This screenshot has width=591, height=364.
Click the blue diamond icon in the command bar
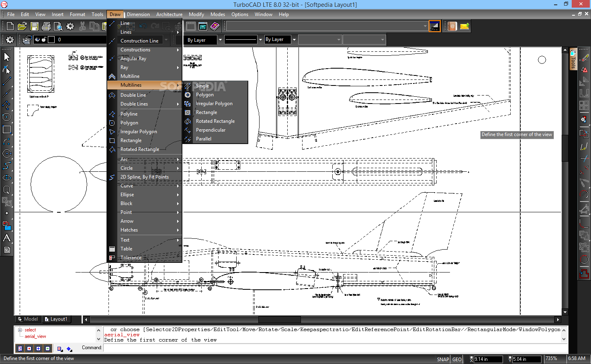click(x=69, y=349)
